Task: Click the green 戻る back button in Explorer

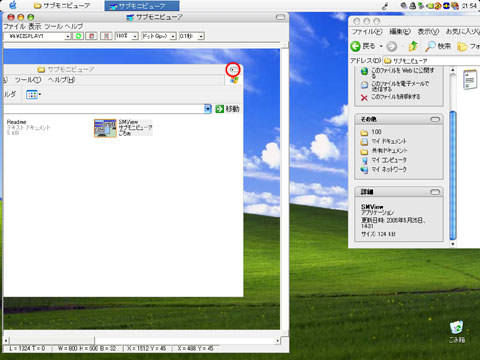Action: [363, 46]
